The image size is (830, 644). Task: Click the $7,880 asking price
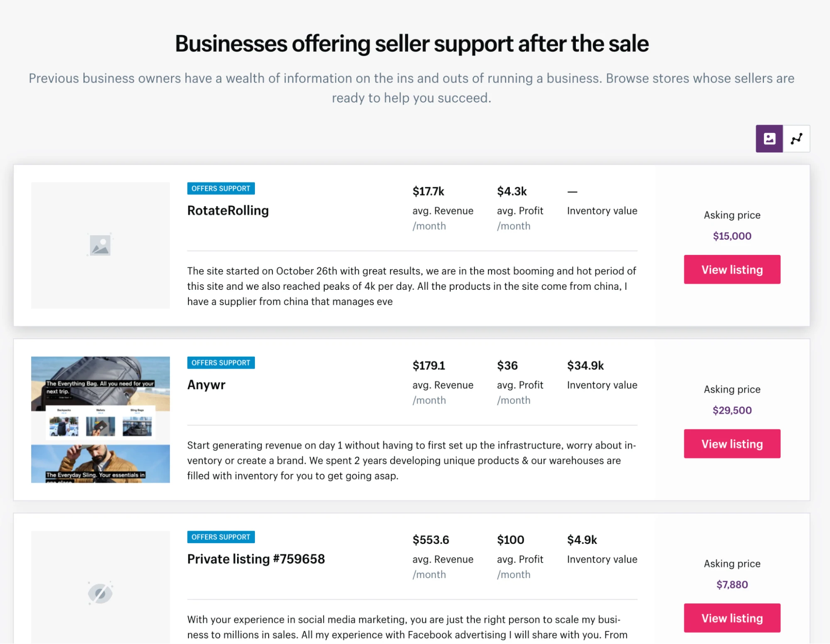732,585
